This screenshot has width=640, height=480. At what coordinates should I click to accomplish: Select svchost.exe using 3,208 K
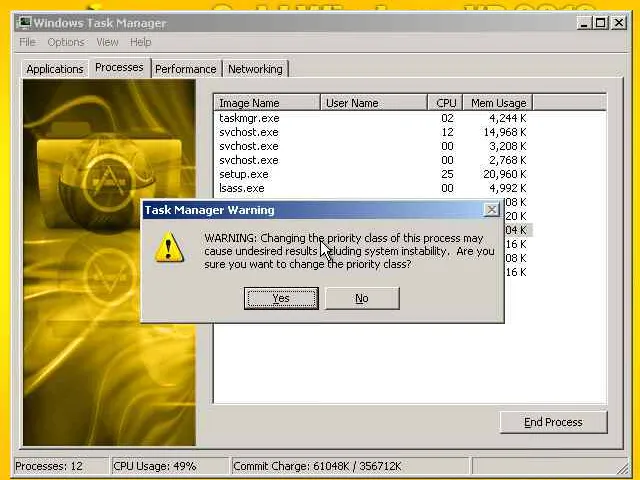(x=373, y=146)
